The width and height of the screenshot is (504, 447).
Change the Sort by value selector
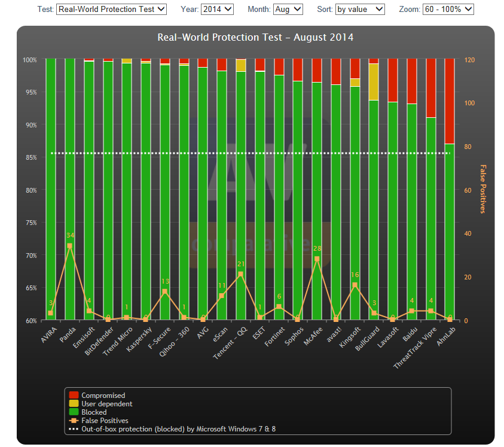point(360,9)
